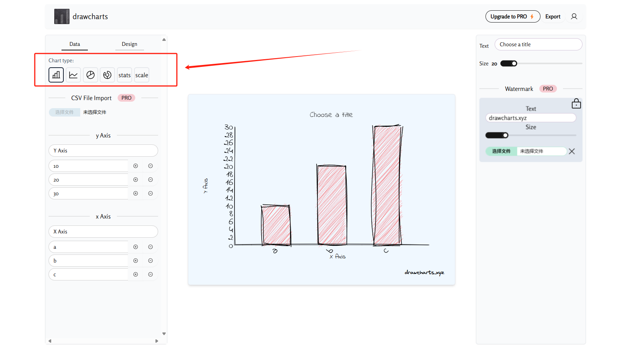Switch to the Design tab

pyautogui.click(x=129, y=44)
